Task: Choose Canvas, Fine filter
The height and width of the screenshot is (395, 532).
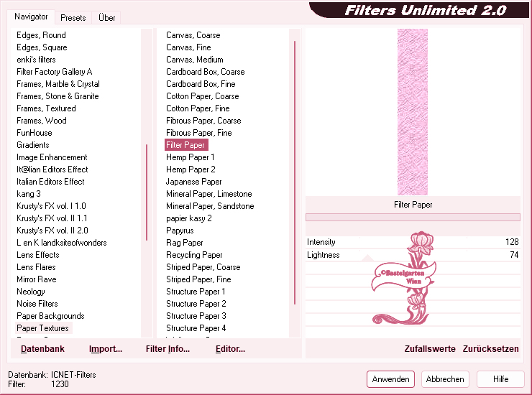Action: point(188,47)
